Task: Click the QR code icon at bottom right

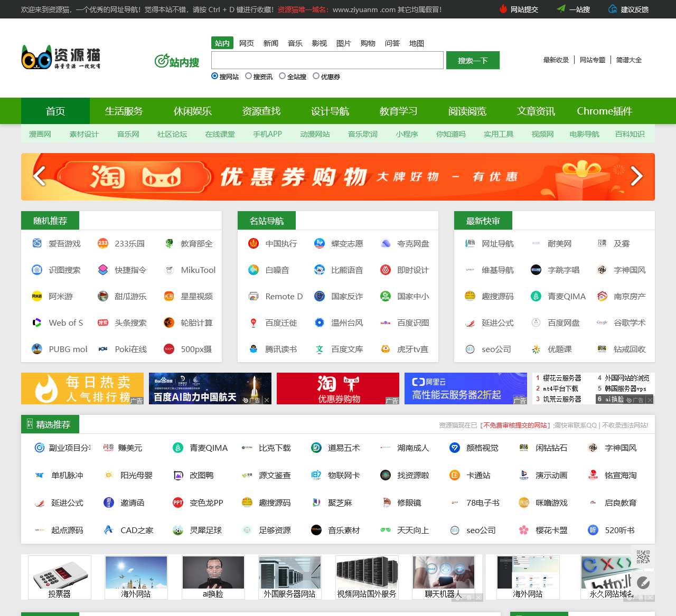Action: point(642,556)
